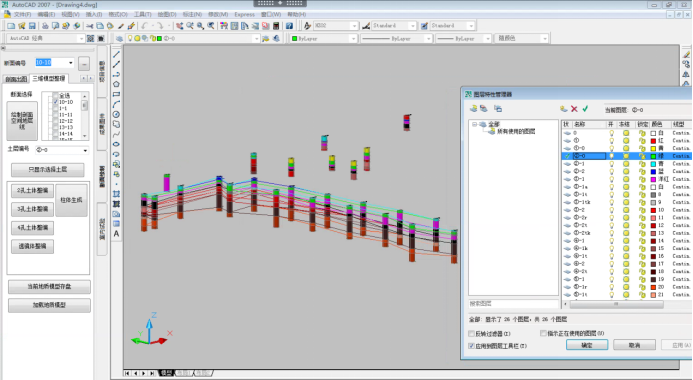Image resolution: width=693 pixels, height=380 pixels.
Task: Check the 1-1 section checkbox in list
Action: 56,108
